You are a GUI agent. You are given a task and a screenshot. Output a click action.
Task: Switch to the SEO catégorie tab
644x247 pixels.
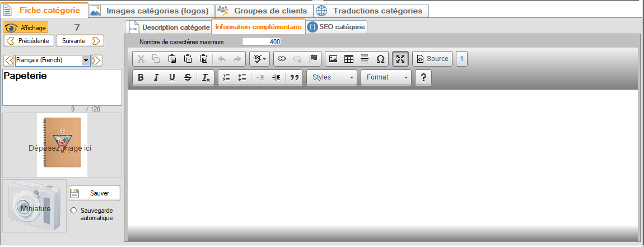tap(337, 27)
